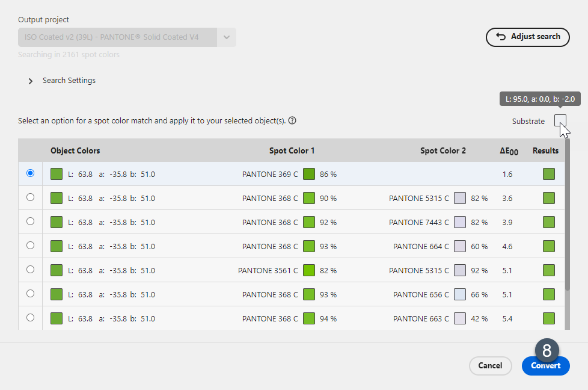This screenshot has width=588, height=390.
Task: Click the PANTONE 3561 C spot color swatch
Action: tap(309, 270)
